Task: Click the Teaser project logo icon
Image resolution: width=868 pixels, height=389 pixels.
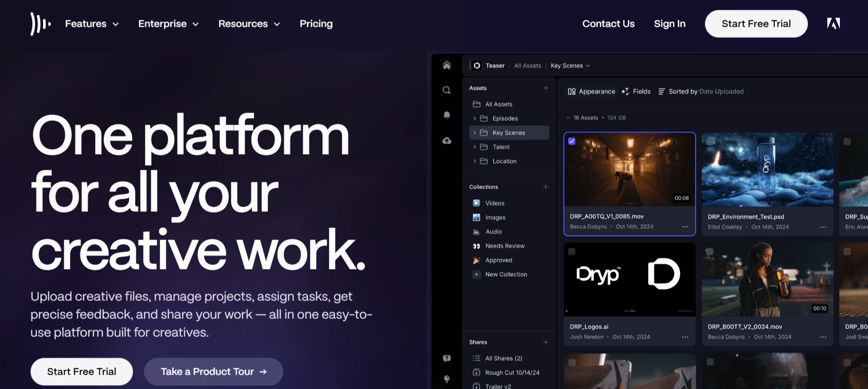Action: tap(477, 66)
